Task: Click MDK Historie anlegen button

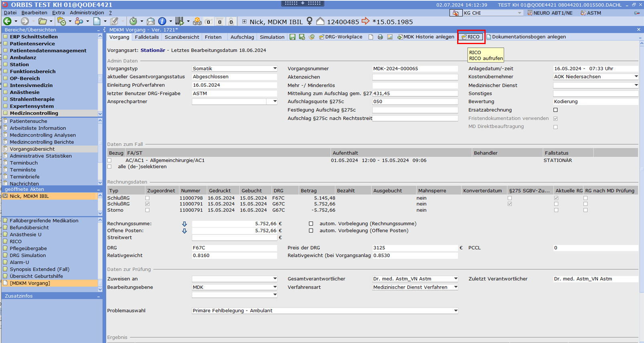Action: coord(425,37)
